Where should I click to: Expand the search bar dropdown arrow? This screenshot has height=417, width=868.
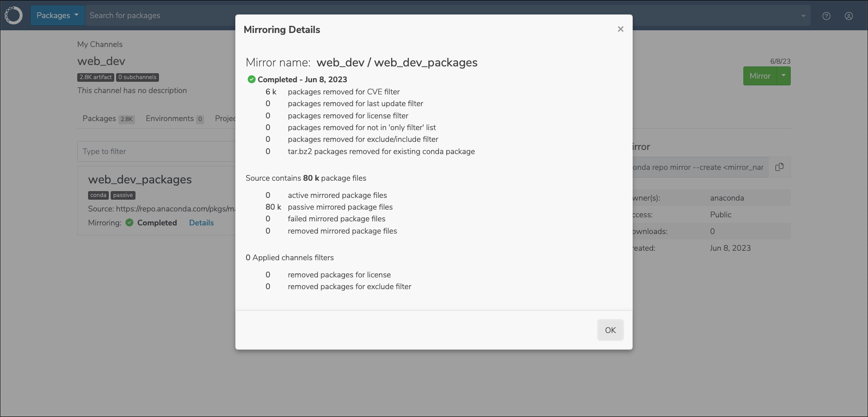pos(803,16)
